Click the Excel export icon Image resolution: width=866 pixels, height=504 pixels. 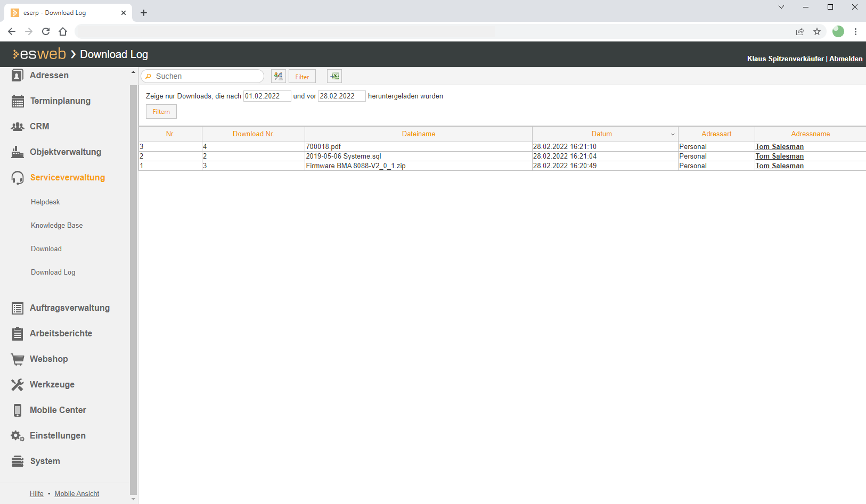coord(334,76)
